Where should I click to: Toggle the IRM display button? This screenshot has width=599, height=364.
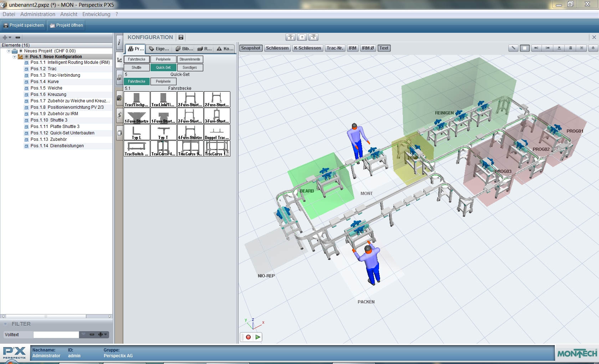tap(352, 48)
